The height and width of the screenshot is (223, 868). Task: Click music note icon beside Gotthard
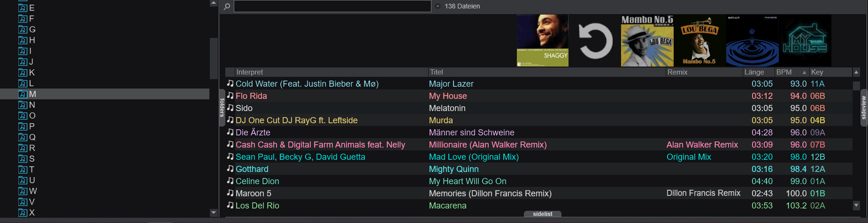(x=230, y=169)
